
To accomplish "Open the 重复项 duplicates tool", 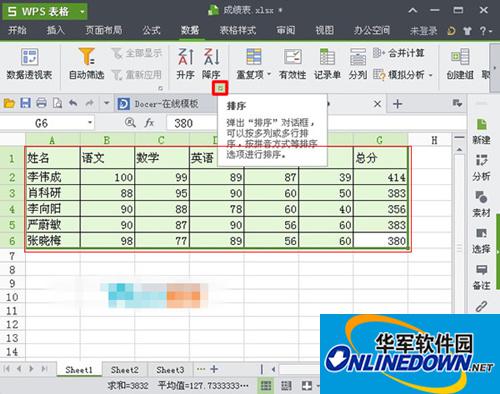I will (254, 64).
